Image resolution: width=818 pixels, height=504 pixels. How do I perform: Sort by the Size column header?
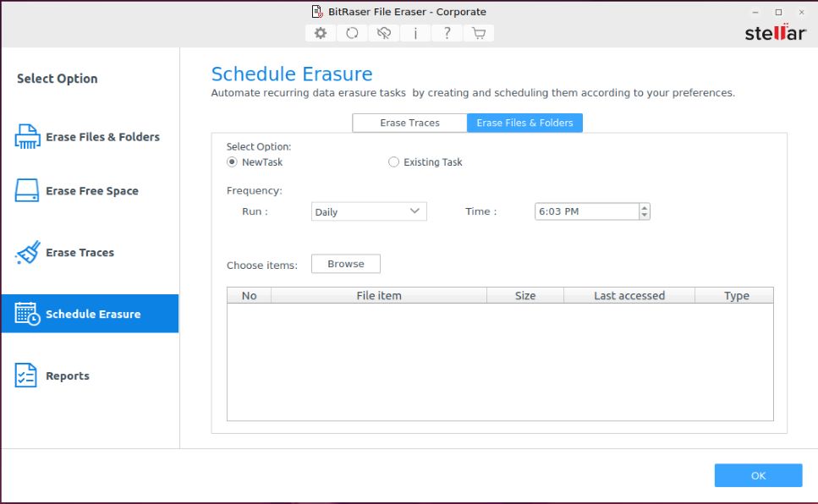(525, 295)
